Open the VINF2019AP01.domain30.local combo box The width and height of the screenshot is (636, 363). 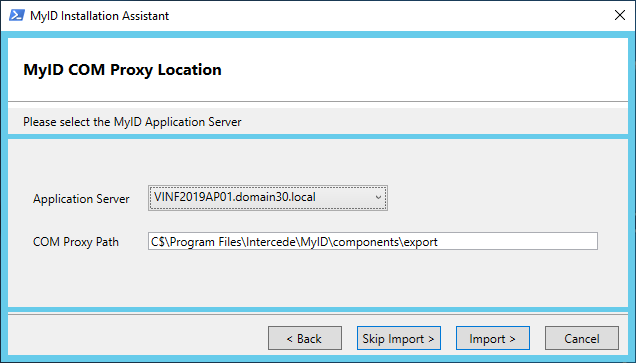coord(268,198)
